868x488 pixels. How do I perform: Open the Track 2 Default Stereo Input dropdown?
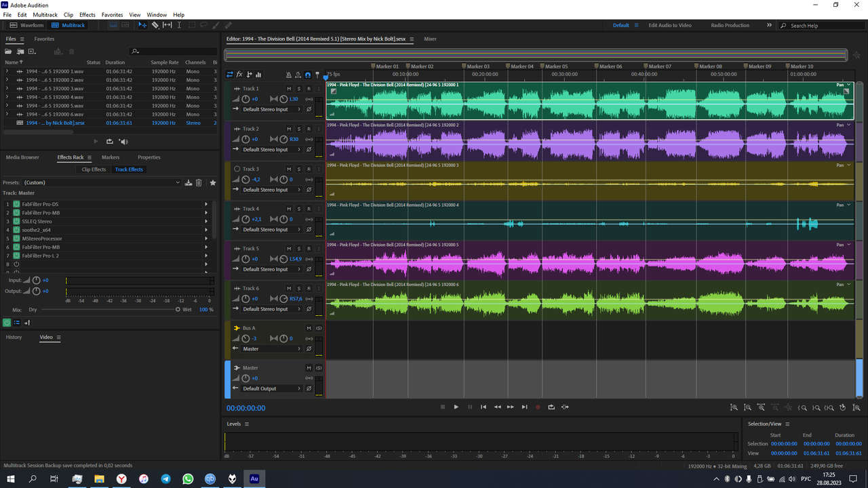click(271, 149)
